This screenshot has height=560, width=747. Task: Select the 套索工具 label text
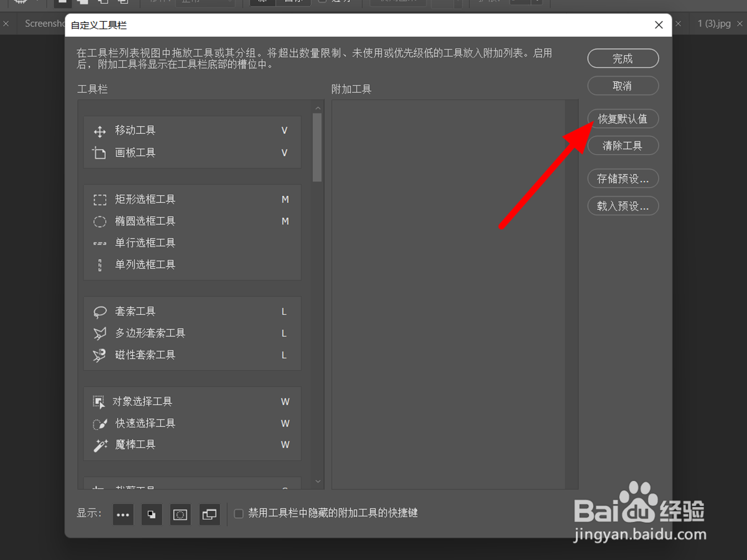click(x=135, y=312)
